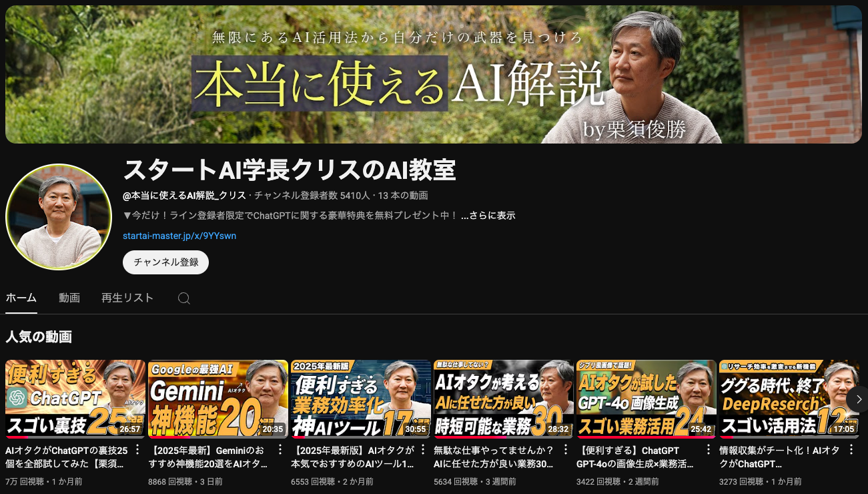
Task: Open menu for AIツール17選 video
Action: point(423,449)
